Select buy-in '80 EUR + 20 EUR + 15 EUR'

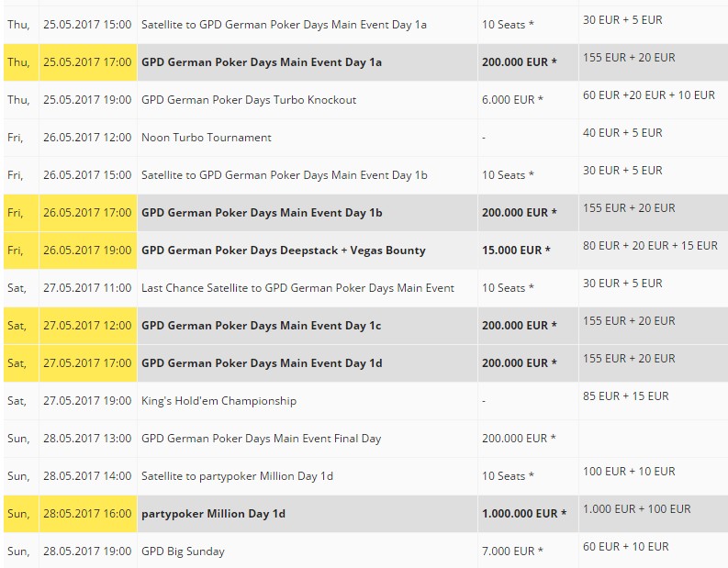[650, 246]
